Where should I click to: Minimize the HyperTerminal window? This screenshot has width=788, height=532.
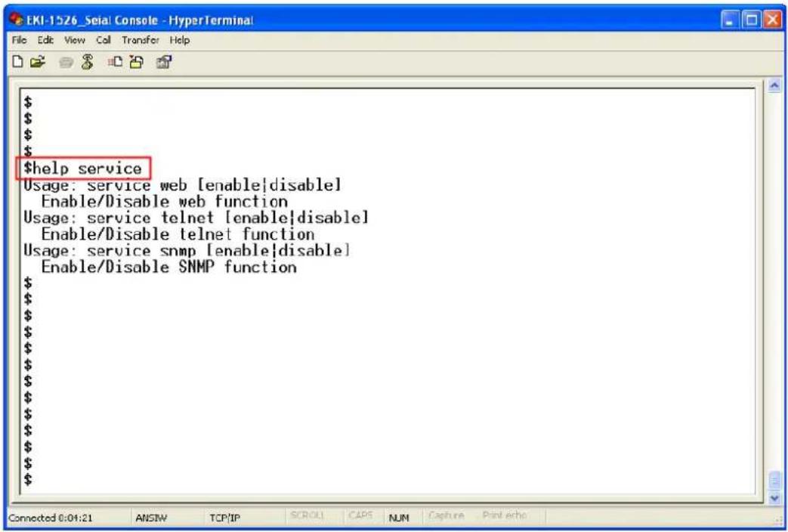pyautogui.click(x=730, y=20)
